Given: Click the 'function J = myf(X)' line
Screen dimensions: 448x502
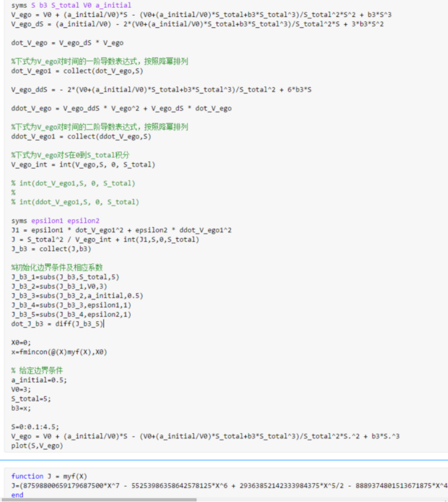Looking at the screenshot, I should point(49,476).
